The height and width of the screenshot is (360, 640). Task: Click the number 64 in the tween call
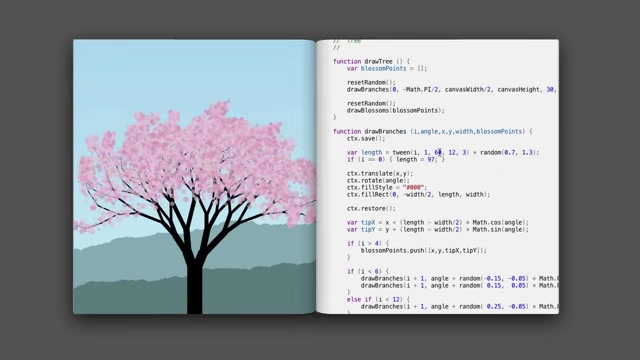pos(438,152)
